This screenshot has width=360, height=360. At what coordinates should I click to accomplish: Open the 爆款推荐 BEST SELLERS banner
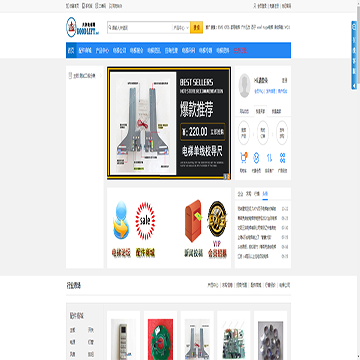tap(169, 123)
